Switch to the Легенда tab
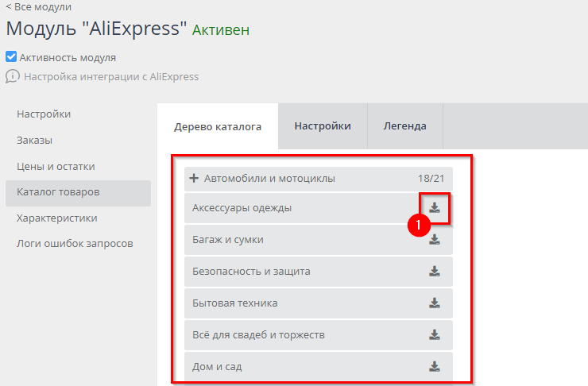This screenshot has width=588, height=386. [405, 126]
